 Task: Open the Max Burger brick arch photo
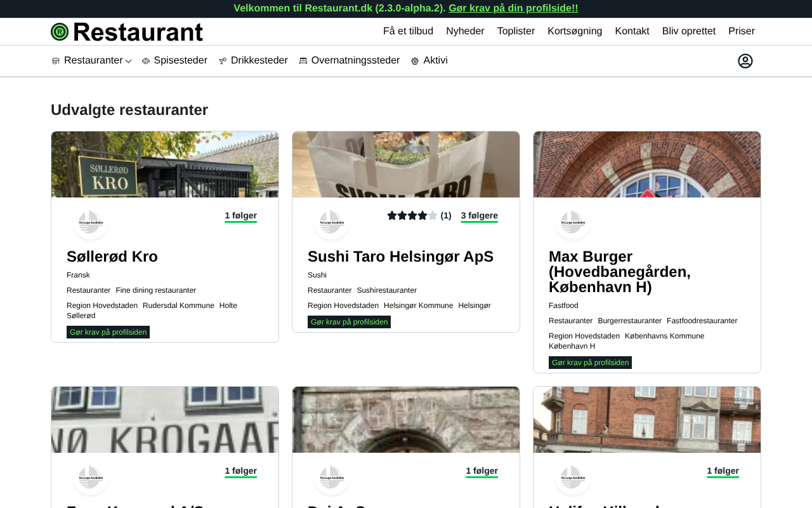(x=647, y=164)
